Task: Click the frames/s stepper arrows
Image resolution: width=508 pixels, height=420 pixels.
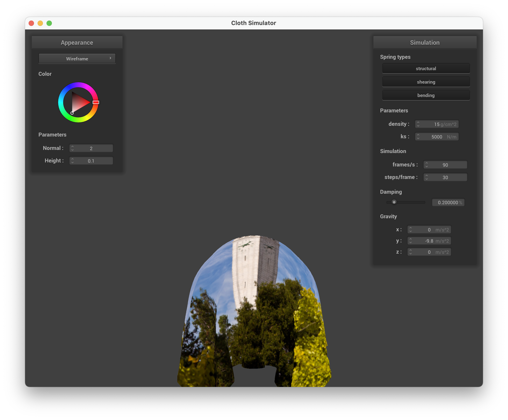Action: click(x=426, y=165)
